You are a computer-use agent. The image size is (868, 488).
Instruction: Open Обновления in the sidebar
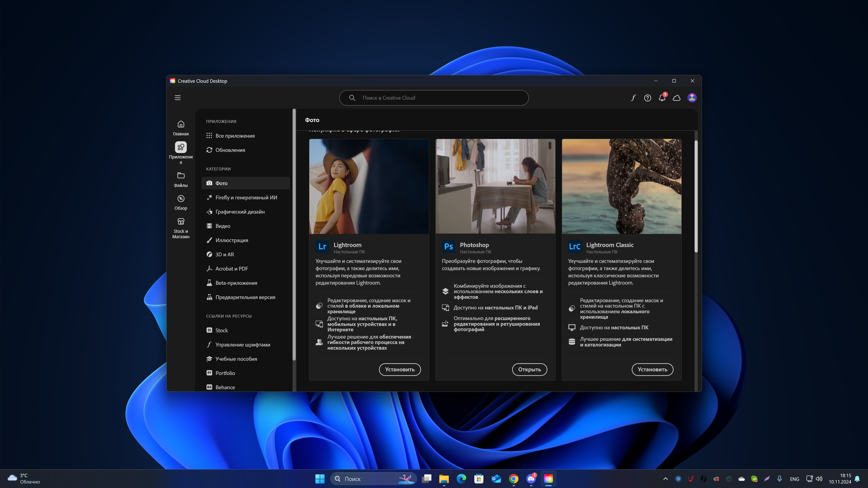pos(246,150)
